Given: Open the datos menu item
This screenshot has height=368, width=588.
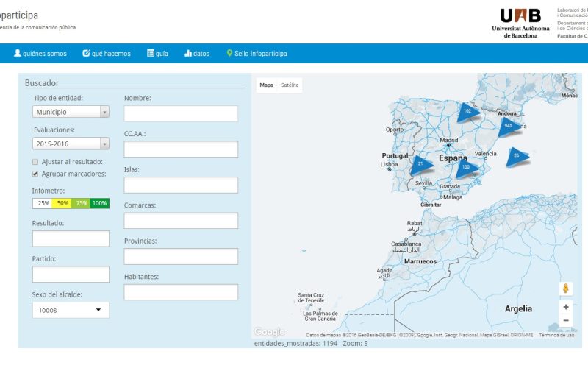Looking at the screenshot, I should [197, 53].
